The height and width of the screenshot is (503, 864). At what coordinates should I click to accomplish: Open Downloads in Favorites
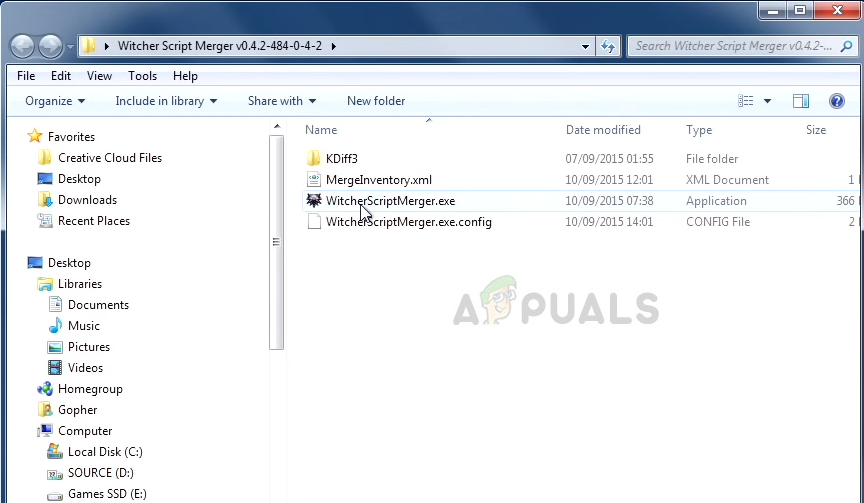(x=87, y=199)
